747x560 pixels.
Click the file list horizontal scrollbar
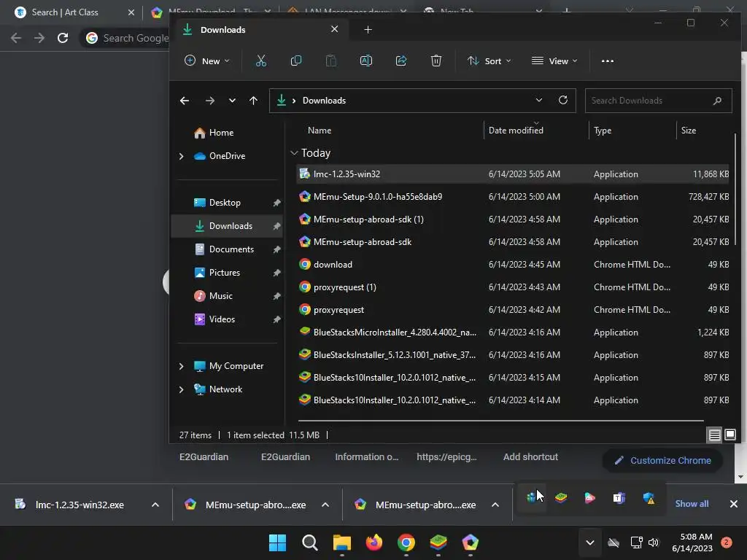[x=500, y=421]
